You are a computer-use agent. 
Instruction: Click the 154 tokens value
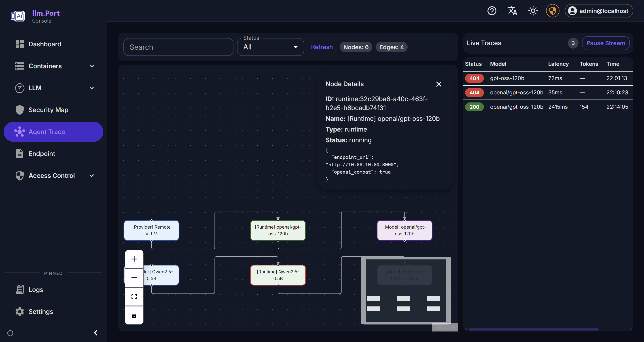584,107
